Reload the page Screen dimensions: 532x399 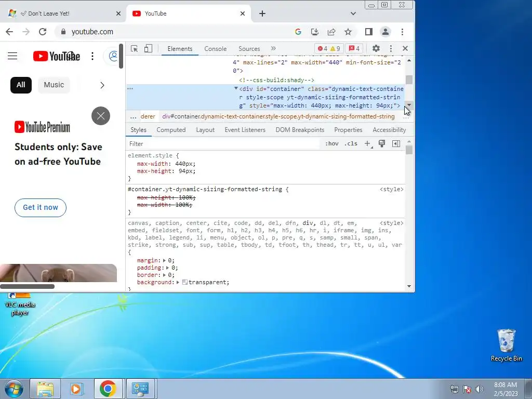click(x=43, y=32)
